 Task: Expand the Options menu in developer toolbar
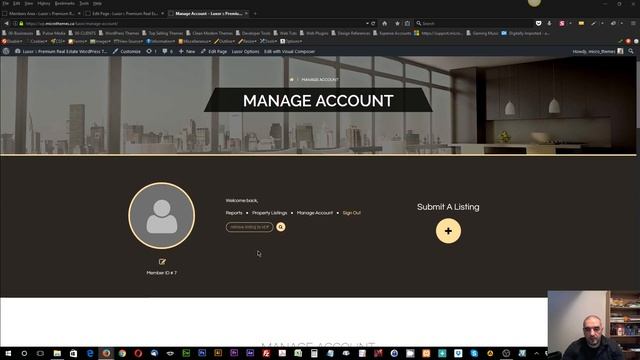(291, 41)
